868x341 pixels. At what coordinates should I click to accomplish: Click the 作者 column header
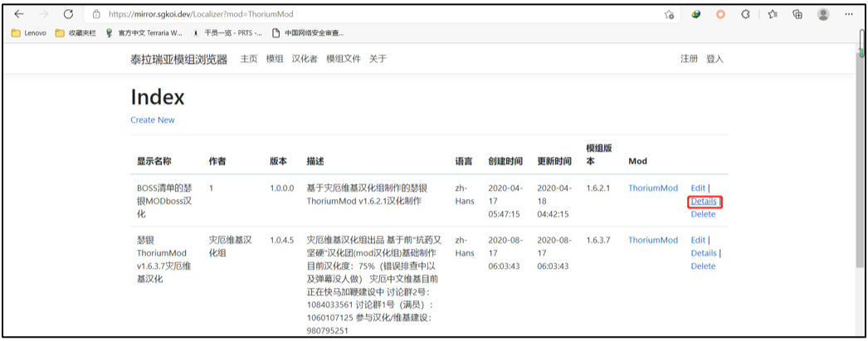click(x=217, y=162)
